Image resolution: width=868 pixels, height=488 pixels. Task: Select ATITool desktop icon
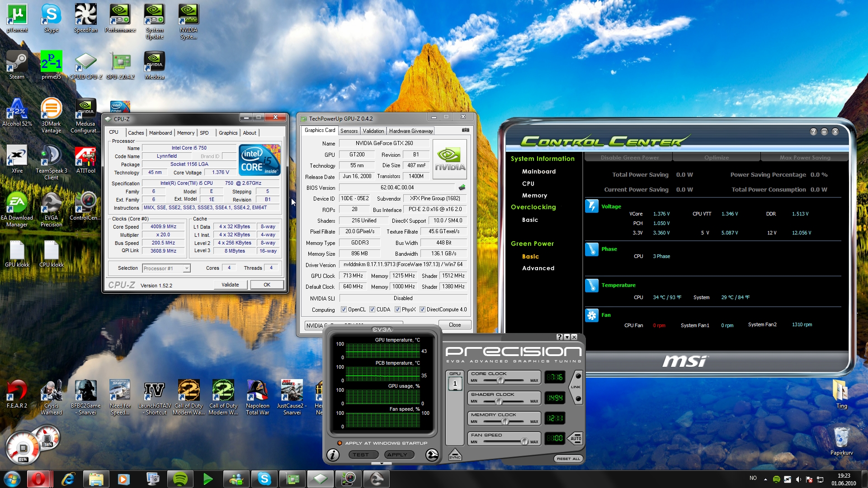85,159
